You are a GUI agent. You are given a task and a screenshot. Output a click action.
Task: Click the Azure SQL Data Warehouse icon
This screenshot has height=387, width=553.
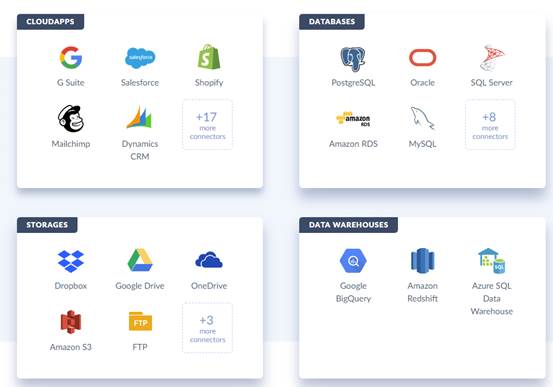coord(492,261)
